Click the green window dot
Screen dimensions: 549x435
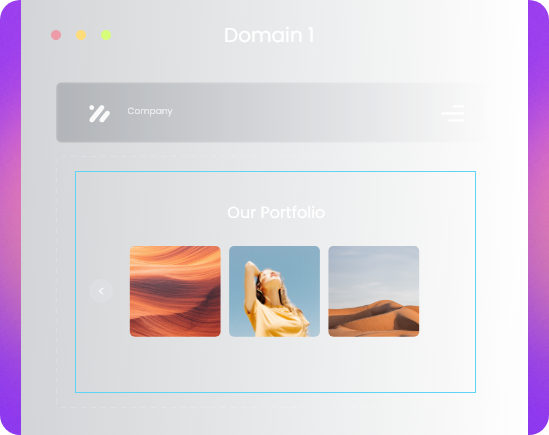click(x=106, y=35)
